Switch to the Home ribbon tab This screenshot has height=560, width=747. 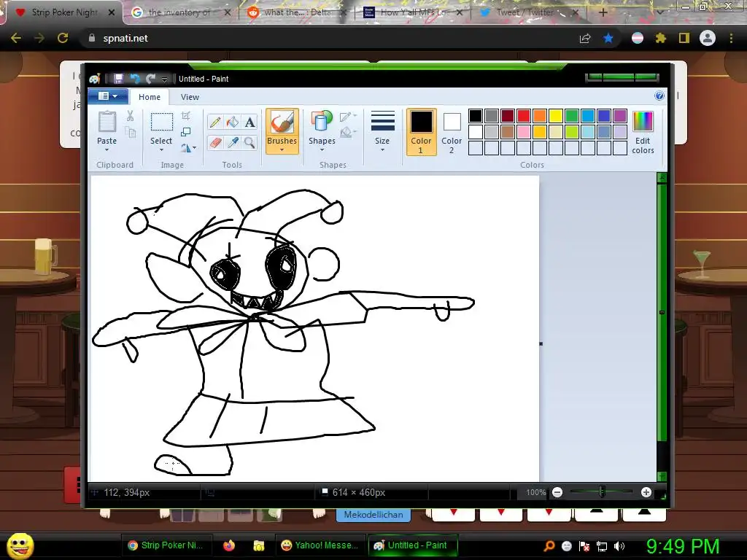(x=149, y=97)
